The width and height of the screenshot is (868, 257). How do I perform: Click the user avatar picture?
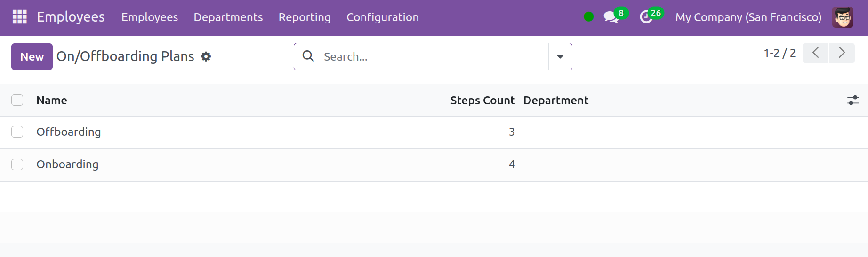click(x=843, y=17)
